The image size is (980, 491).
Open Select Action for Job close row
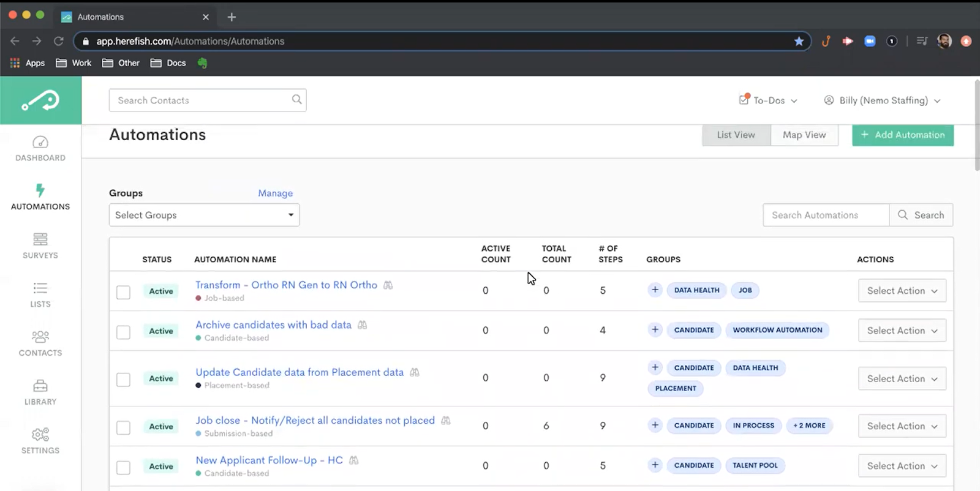[902, 426]
